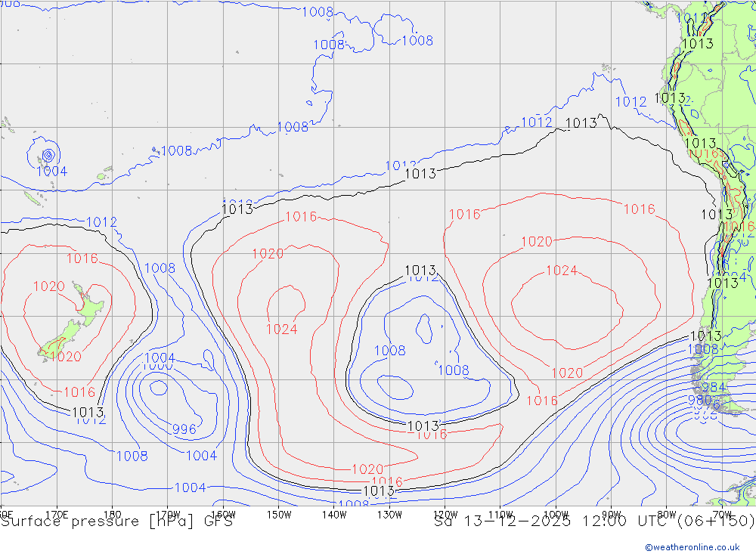Click the 984 isobar label near Patagonia
756x554 pixels.
click(x=713, y=387)
